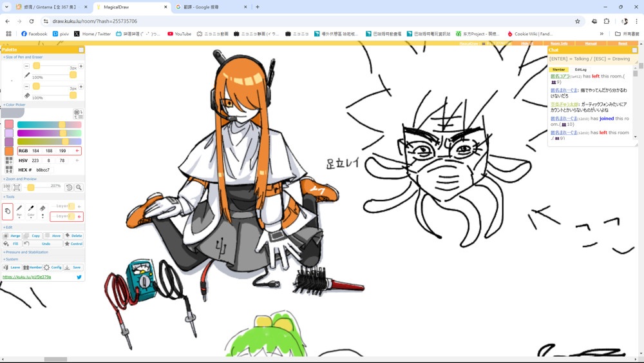
Task: Expand Pressure and Stabilization section
Action: [x=26, y=252]
